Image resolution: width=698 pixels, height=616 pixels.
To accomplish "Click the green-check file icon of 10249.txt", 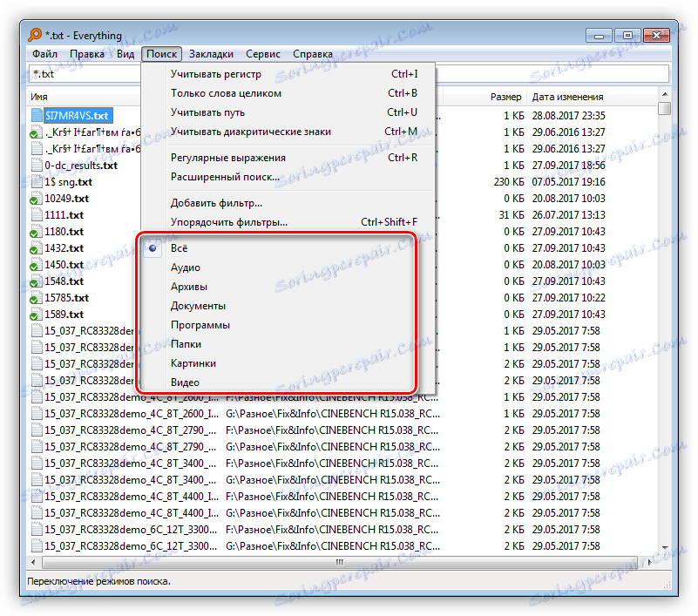I will (36, 199).
